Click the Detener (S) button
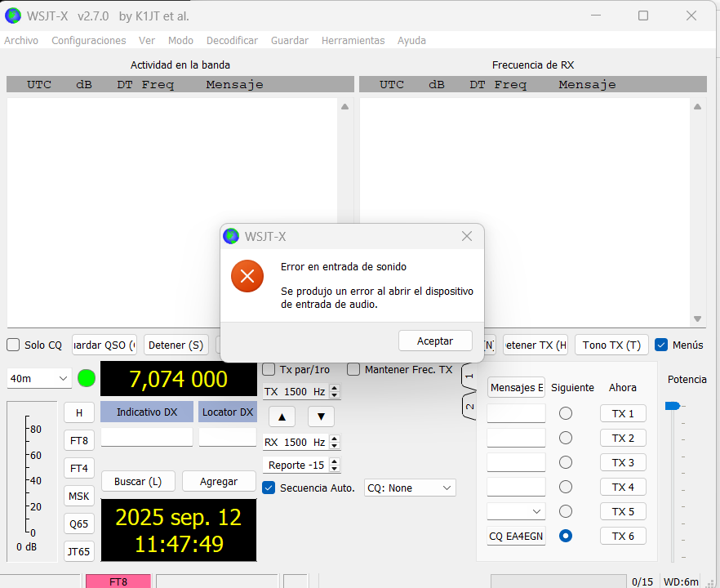 [x=176, y=345]
